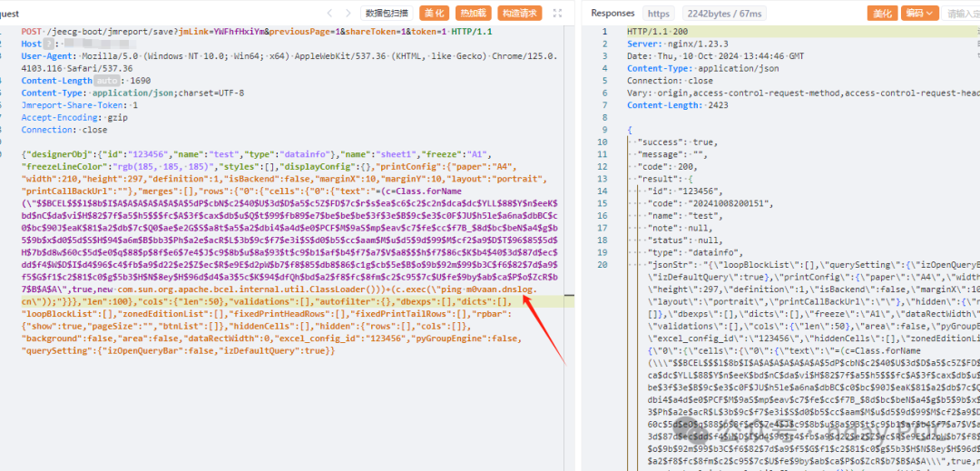The image size is (980, 471).
Task: Click the Jmreport-Share-Token header line
Action: pos(79,105)
